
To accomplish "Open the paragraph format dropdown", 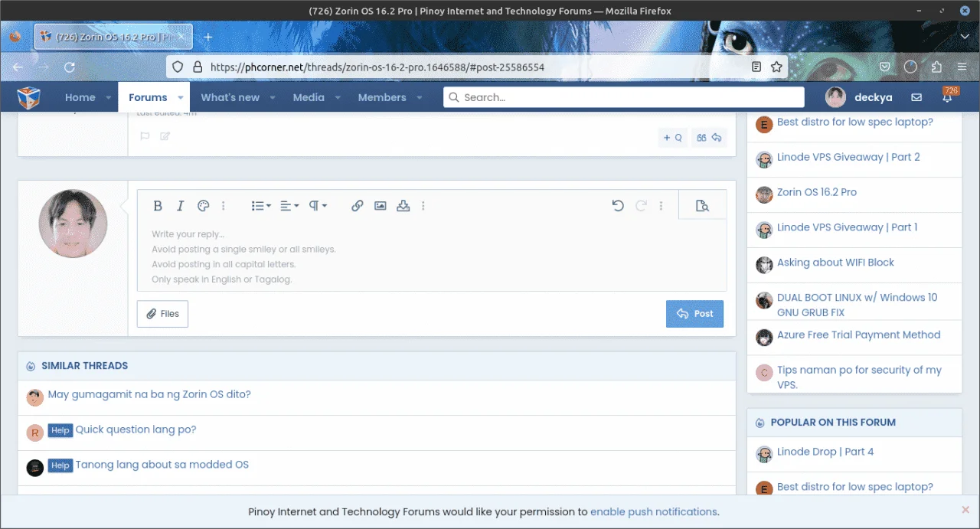I will [x=318, y=206].
